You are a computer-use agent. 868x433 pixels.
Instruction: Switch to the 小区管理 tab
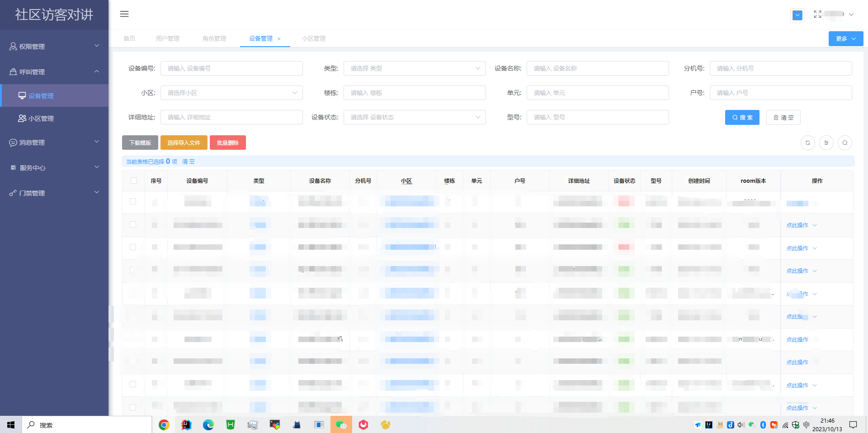[314, 38]
